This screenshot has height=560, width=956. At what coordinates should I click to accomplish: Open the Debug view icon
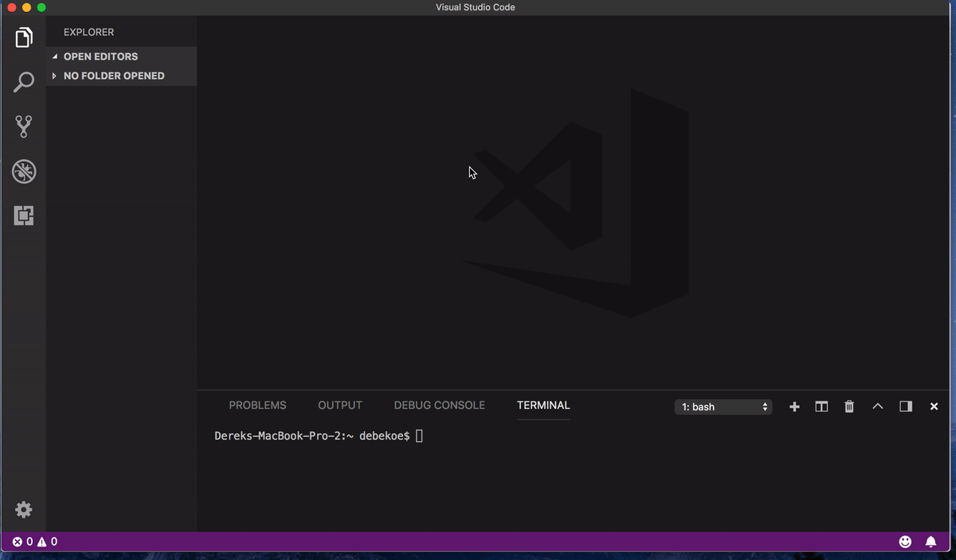pyautogui.click(x=24, y=171)
